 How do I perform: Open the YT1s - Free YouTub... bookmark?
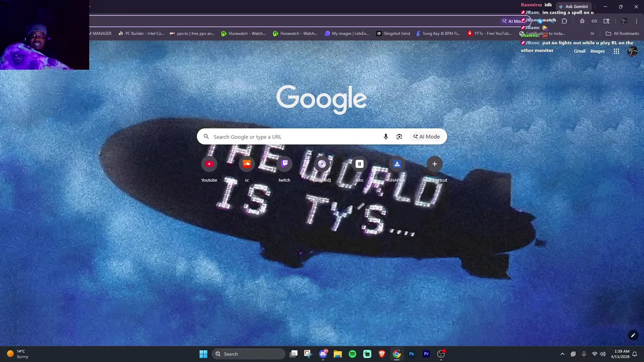tap(489, 34)
